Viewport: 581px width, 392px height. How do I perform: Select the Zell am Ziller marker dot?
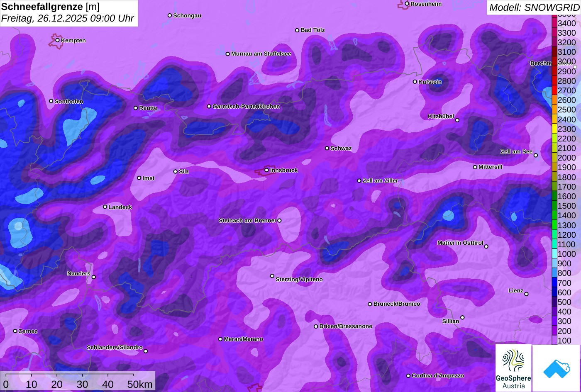point(359,181)
